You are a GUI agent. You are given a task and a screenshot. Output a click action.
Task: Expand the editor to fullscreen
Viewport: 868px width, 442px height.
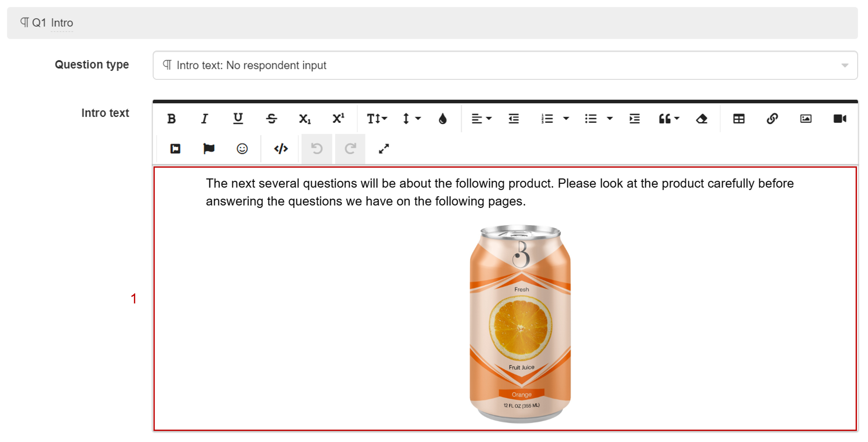pyautogui.click(x=384, y=149)
